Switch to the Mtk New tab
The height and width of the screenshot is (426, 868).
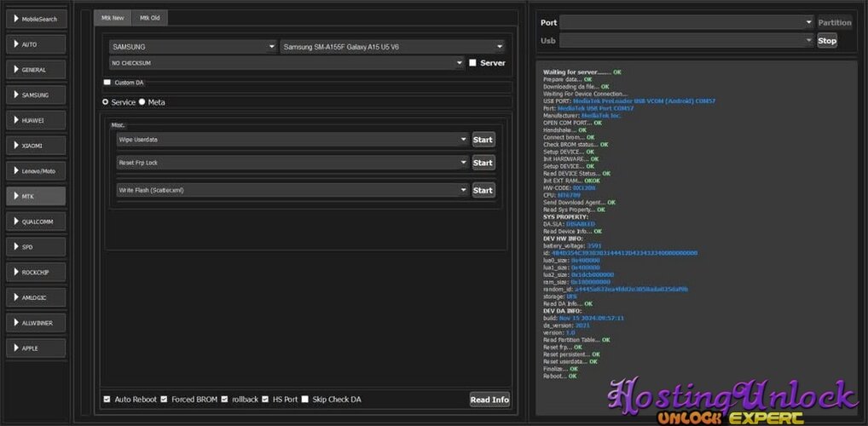[113, 18]
